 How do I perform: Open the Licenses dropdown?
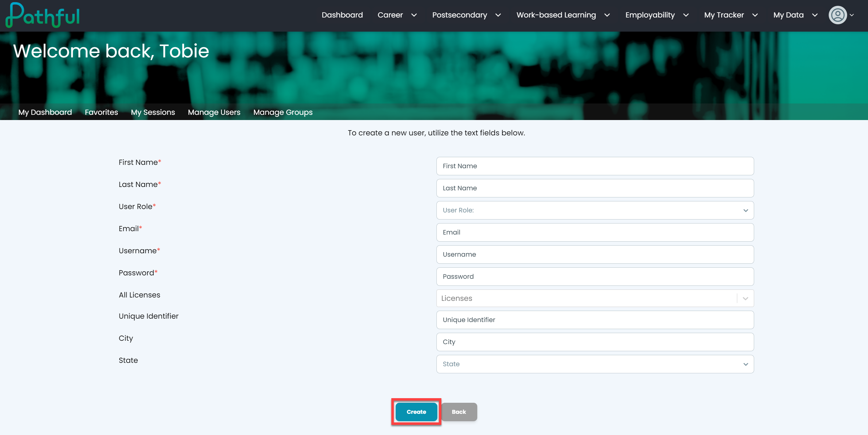click(x=595, y=298)
